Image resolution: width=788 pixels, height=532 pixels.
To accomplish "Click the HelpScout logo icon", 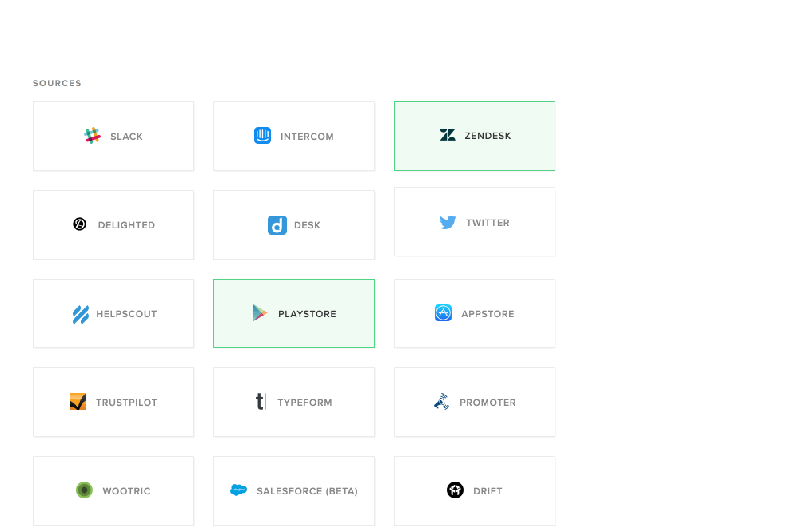I will click(81, 315).
